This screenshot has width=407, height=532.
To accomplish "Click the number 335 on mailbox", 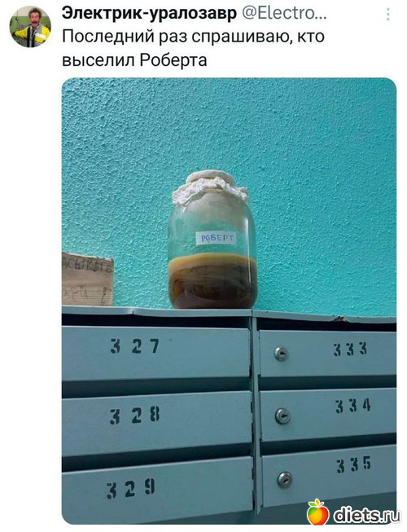I will click(x=354, y=464).
